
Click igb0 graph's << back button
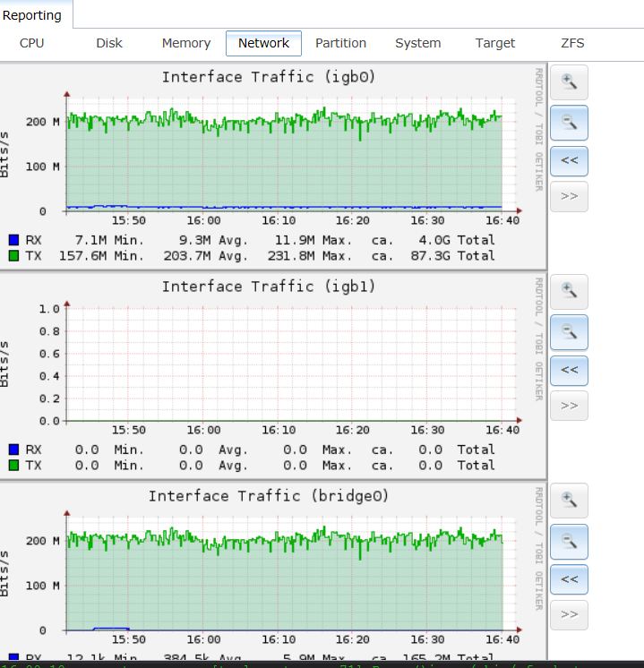(x=569, y=160)
